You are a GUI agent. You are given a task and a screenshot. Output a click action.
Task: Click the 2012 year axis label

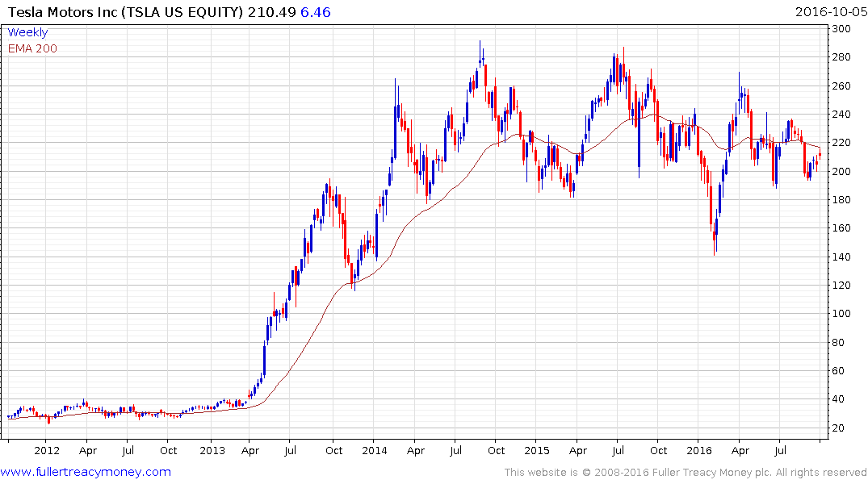click(x=47, y=450)
